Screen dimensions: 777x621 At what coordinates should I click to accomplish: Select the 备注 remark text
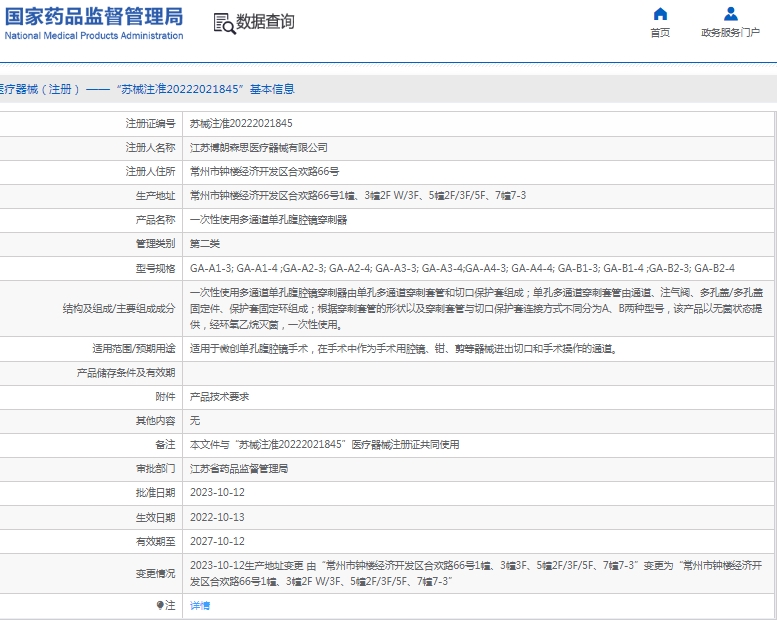tap(325, 445)
